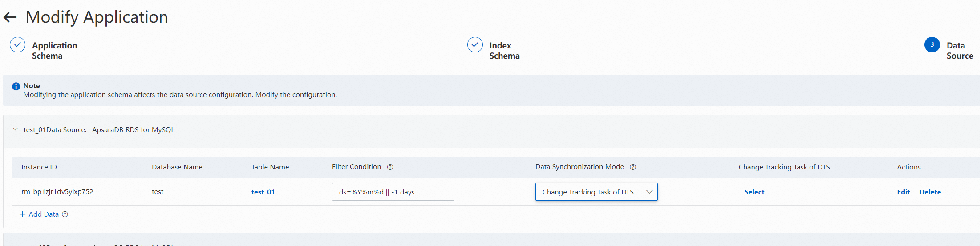Viewport: 980px width, 246px height.
Task: Click the Data Source step label
Action: 960,51
